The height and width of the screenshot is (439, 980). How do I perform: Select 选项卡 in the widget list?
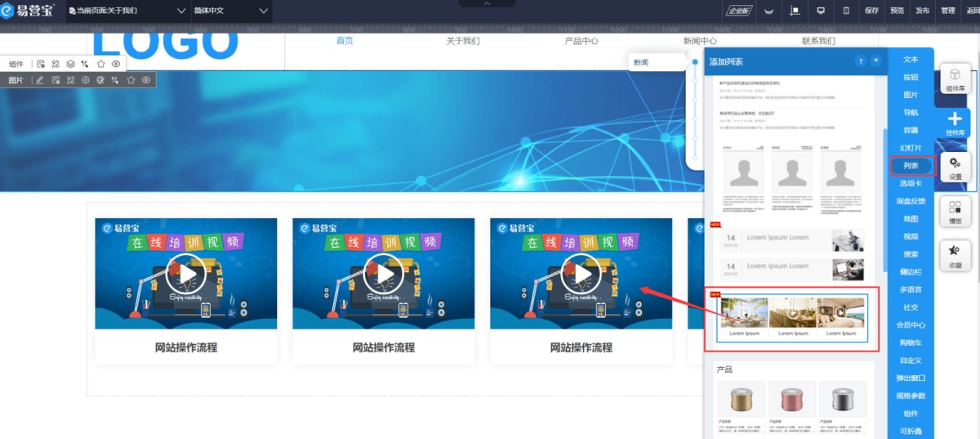tap(911, 183)
